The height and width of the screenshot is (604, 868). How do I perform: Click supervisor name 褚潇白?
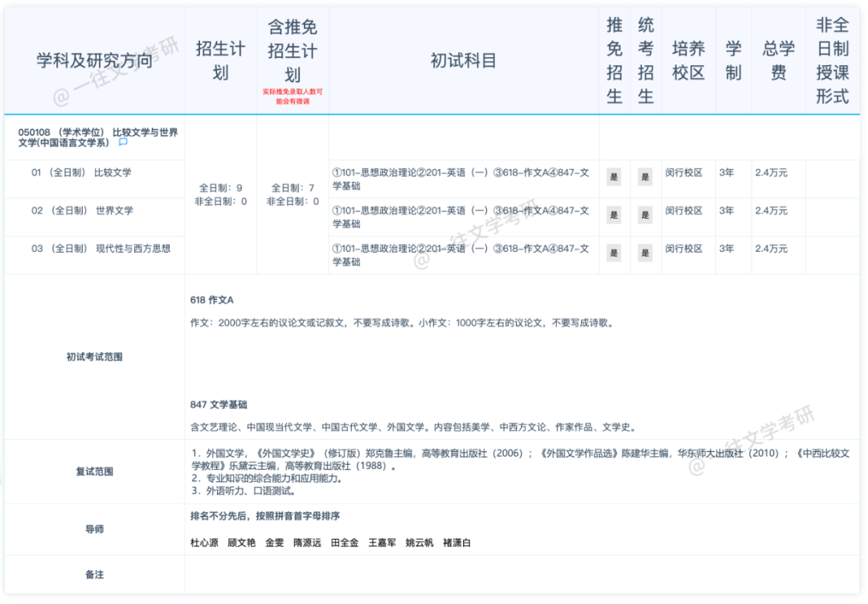click(x=457, y=543)
